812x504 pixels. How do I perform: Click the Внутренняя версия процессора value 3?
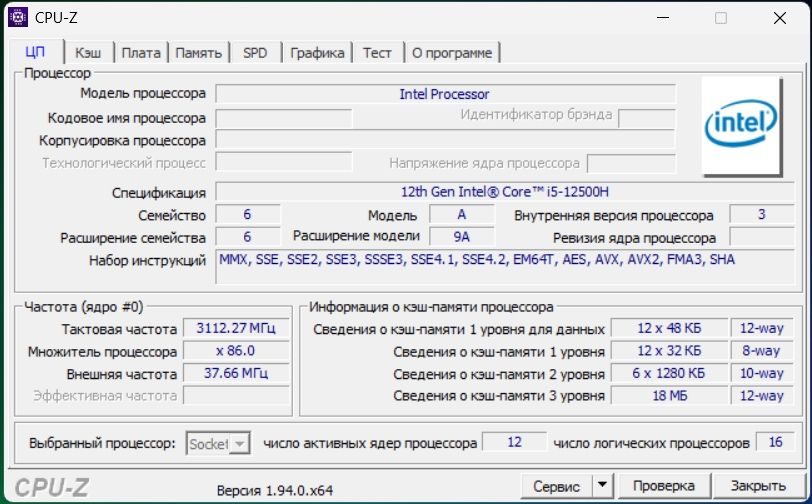point(762,214)
